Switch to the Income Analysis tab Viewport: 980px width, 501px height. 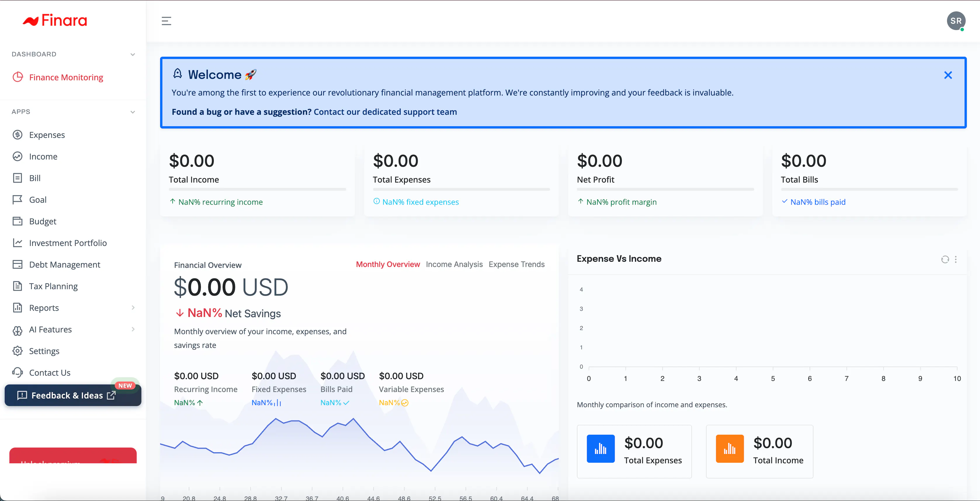[x=454, y=264]
